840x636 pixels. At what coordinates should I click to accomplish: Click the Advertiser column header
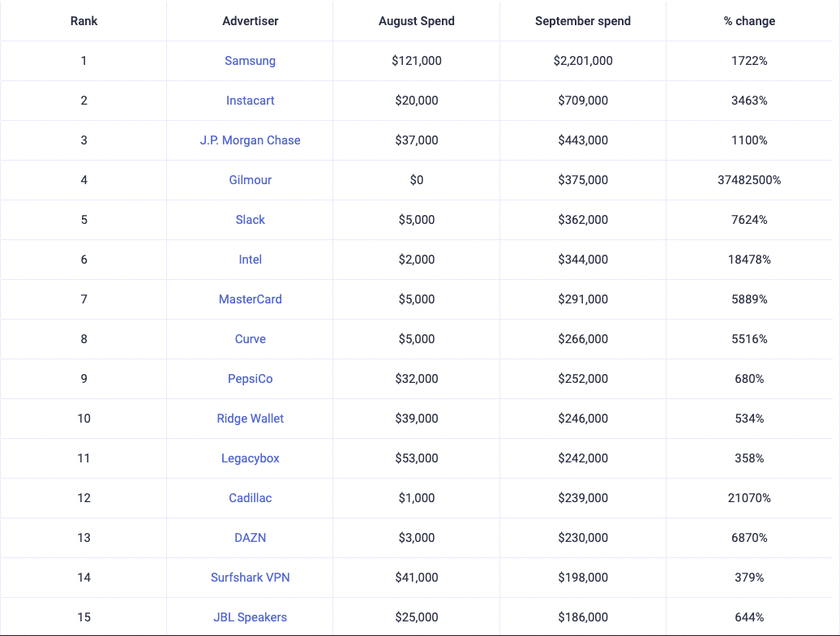click(x=250, y=21)
